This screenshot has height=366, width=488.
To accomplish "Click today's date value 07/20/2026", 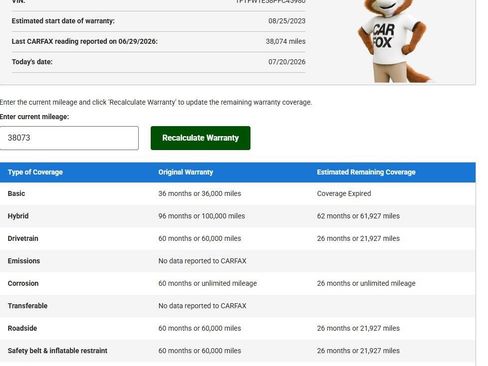I will (287, 62).
